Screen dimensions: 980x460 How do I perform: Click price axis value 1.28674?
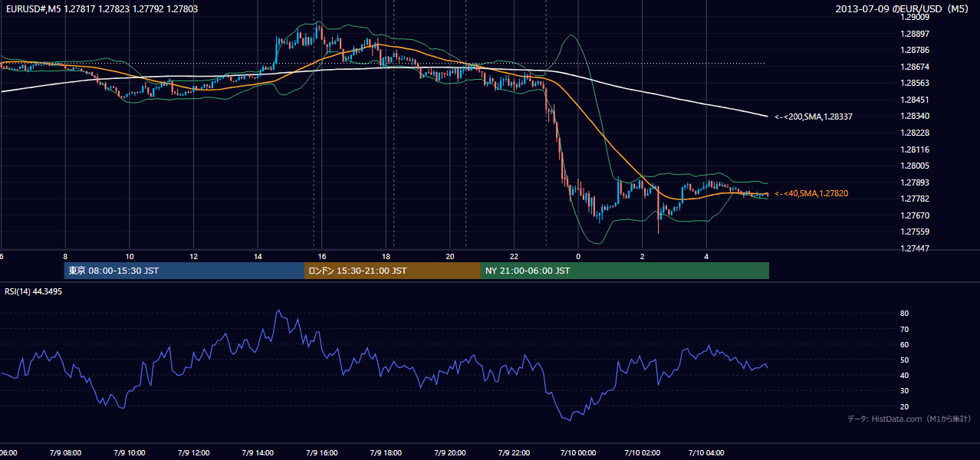point(914,67)
